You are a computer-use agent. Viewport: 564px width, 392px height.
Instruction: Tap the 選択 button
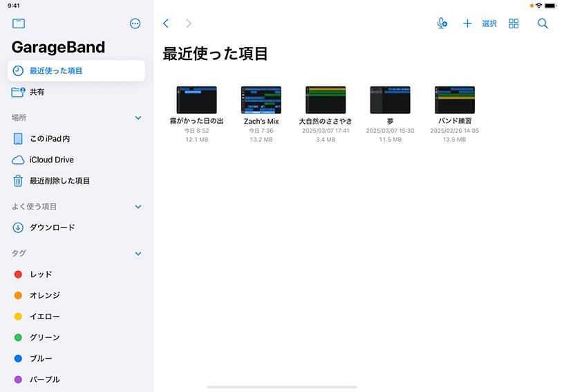coord(489,24)
